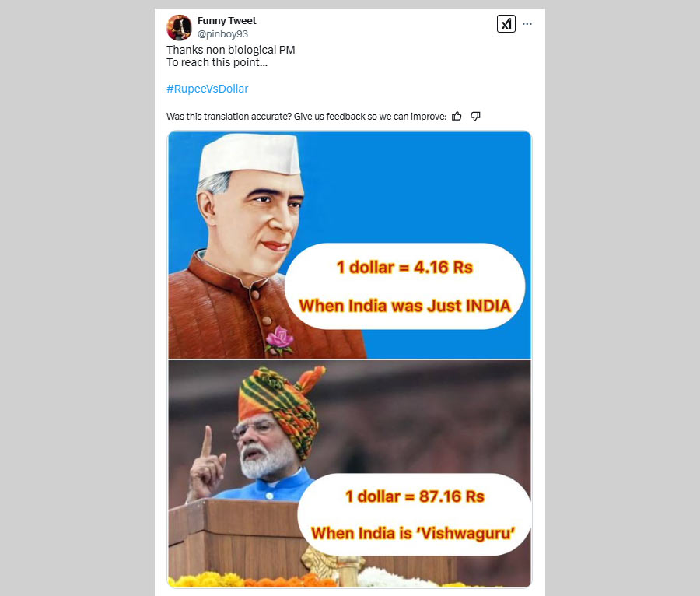Open the #RupeeVsDollar hashtag link
Screen dimensions: 700x596
point(207,89)
